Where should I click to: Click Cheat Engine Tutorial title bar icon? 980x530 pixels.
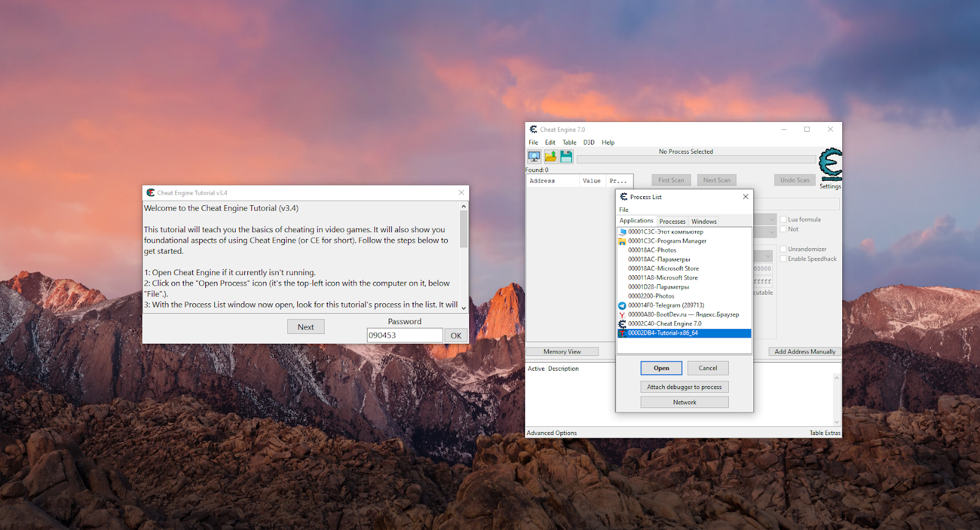(x=151, y=192)
